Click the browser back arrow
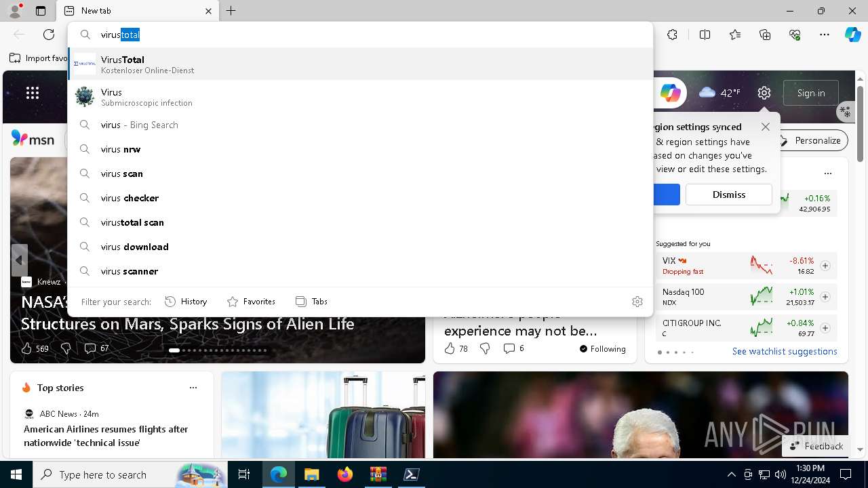 click(19, 35)
